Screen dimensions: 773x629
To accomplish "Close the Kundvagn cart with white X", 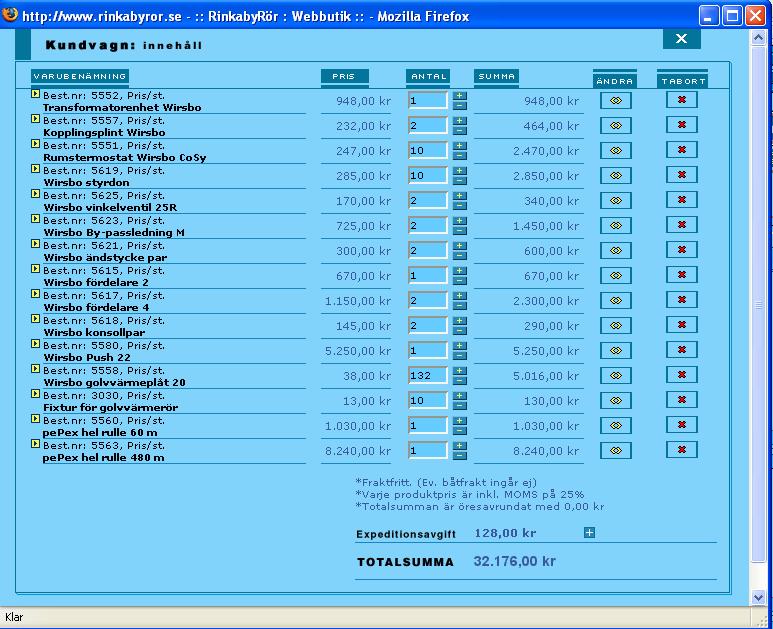I will pyautogui.click(x=681, y=39).
